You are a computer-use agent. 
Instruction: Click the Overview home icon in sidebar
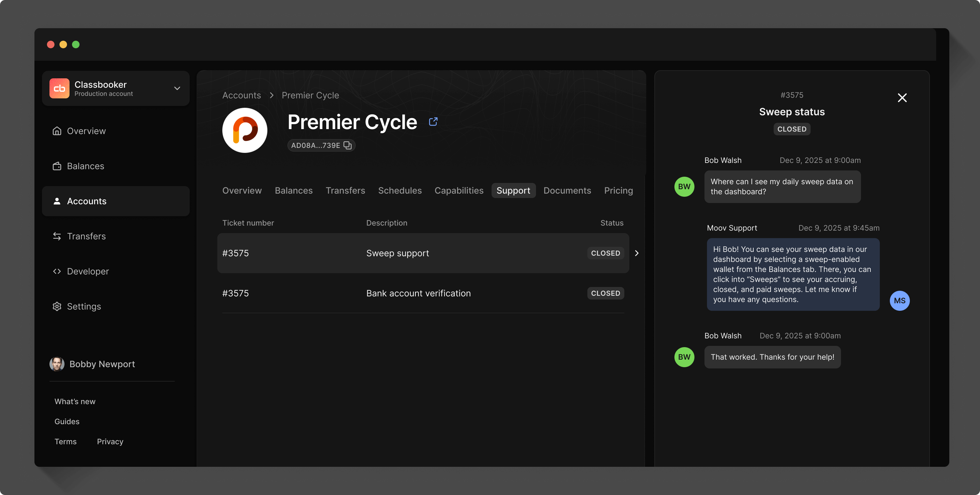tap(57, 131)
